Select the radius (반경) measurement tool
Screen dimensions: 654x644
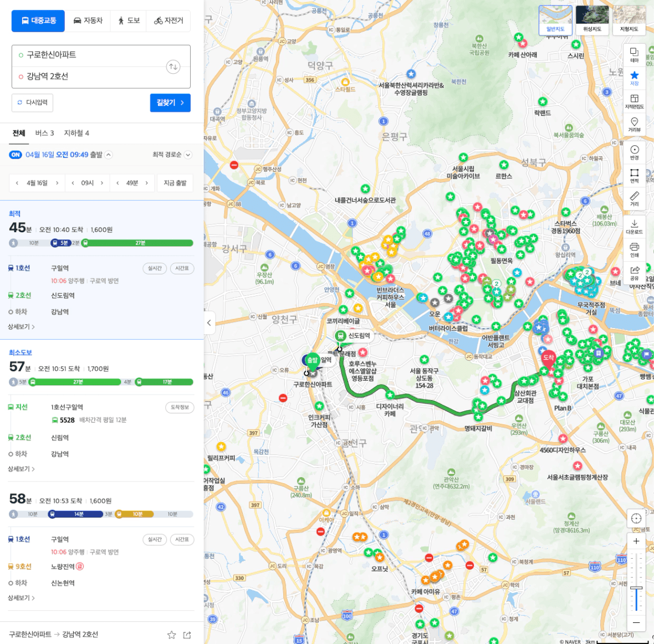635,152
